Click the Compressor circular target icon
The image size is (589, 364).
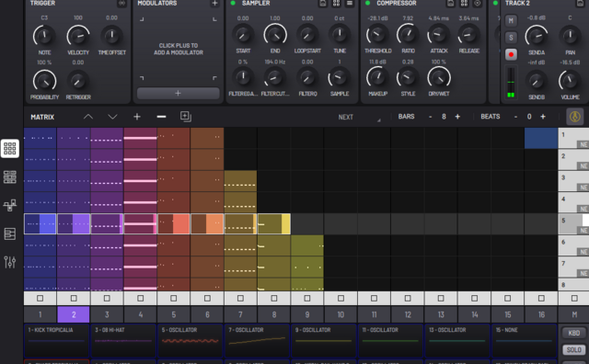[x=478, y=3]
